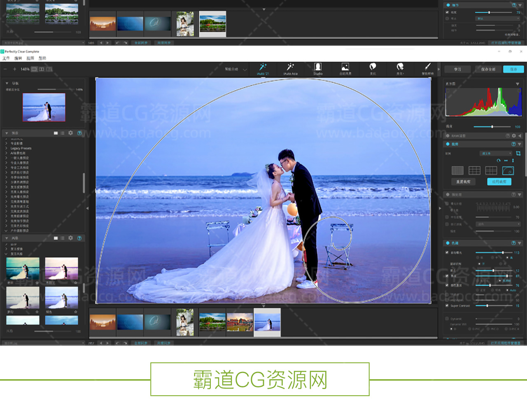This screenshot has width=527, height=420.
Task: Enable the Dynamic checkbox
Action: (x=447, y=319)
